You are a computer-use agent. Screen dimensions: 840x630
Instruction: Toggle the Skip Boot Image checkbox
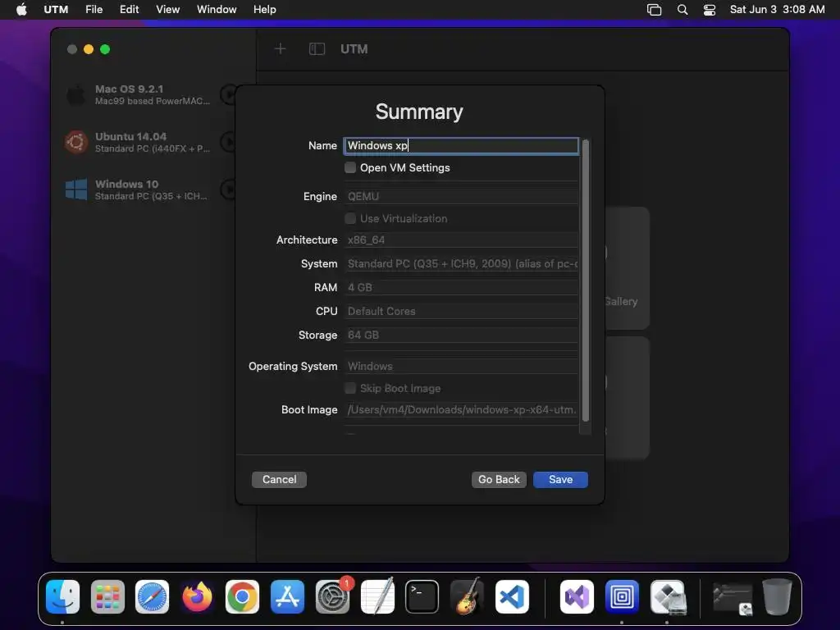(350, 388)
